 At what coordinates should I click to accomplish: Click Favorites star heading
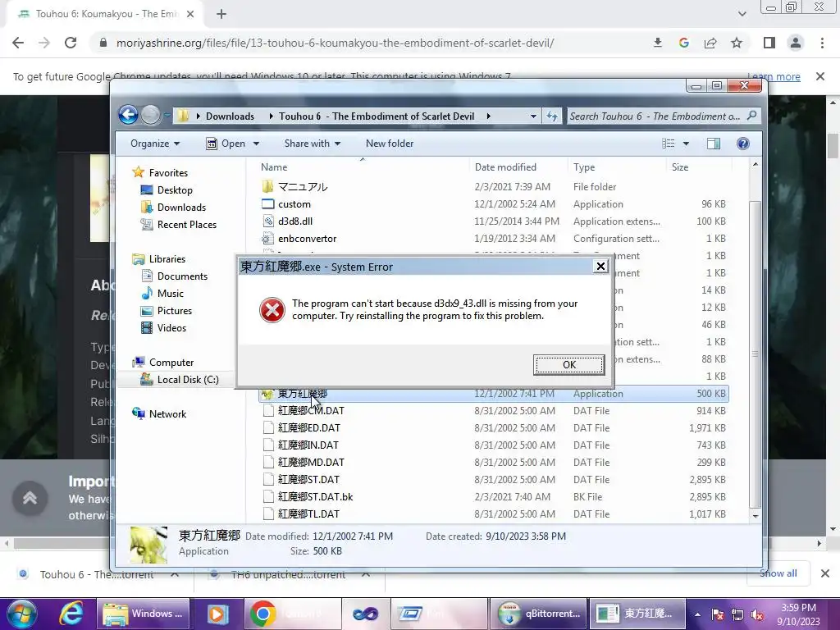[168, 173]
